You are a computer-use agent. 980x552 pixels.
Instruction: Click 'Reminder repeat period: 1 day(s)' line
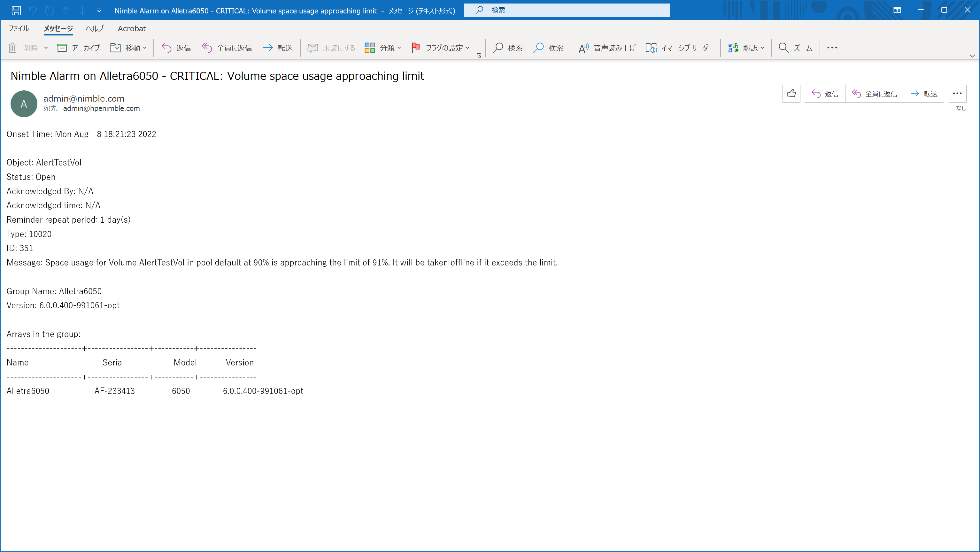pyautogui.click(x=68, y=219)
